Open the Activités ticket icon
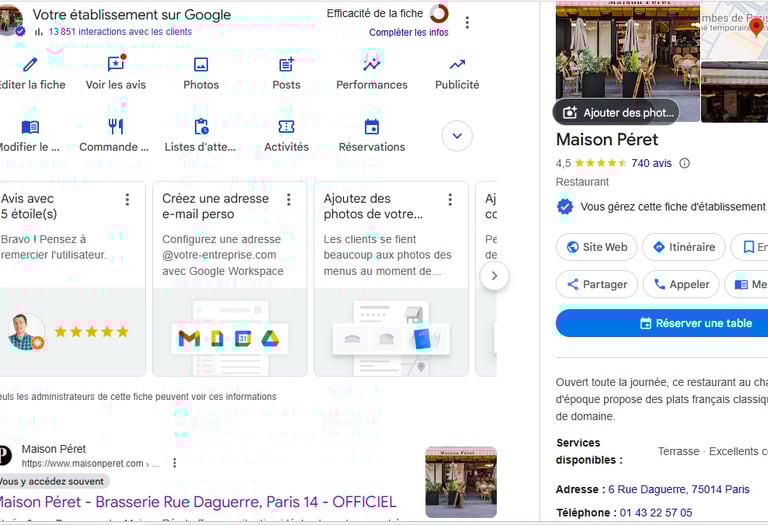Viewport: 768px width, 525px height. [286, 127]
